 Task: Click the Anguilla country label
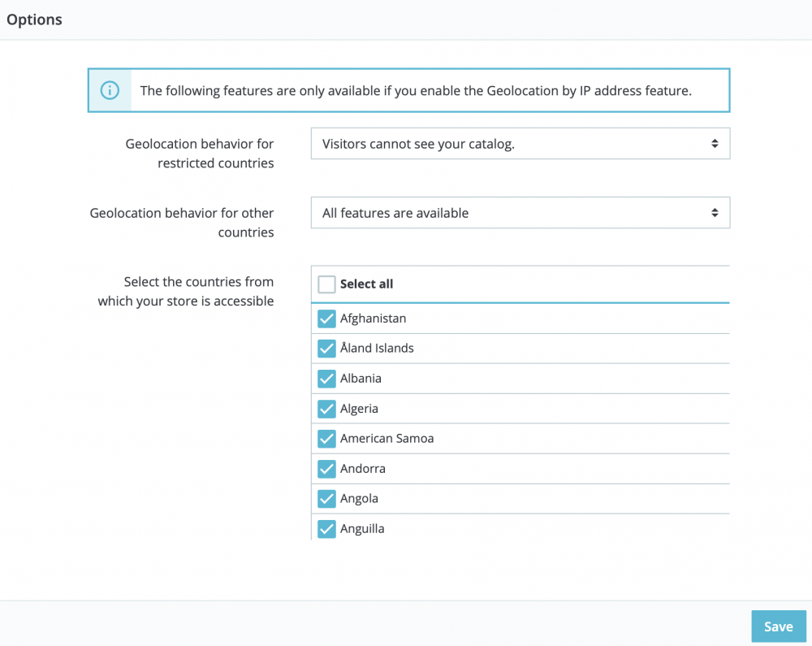pyautogui.click(x=362, y=529)
